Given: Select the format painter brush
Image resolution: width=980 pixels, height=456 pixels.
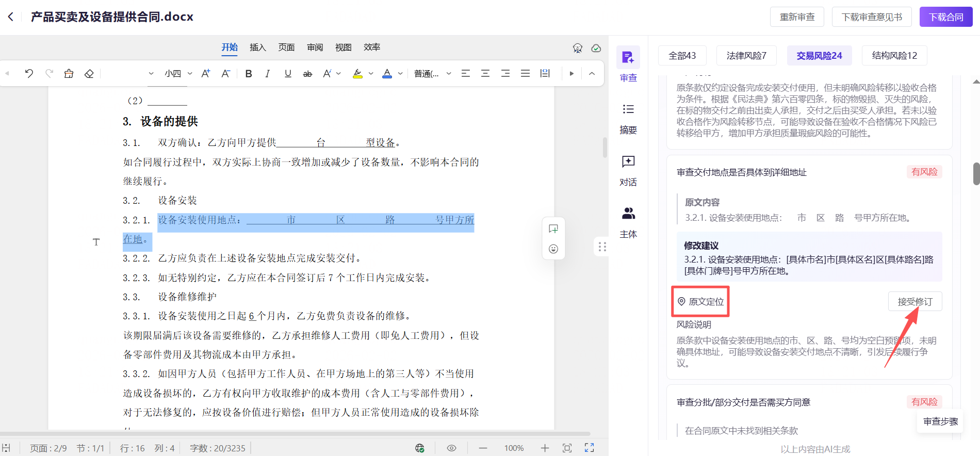Looking at the screenshot, I should click(69, 74).
